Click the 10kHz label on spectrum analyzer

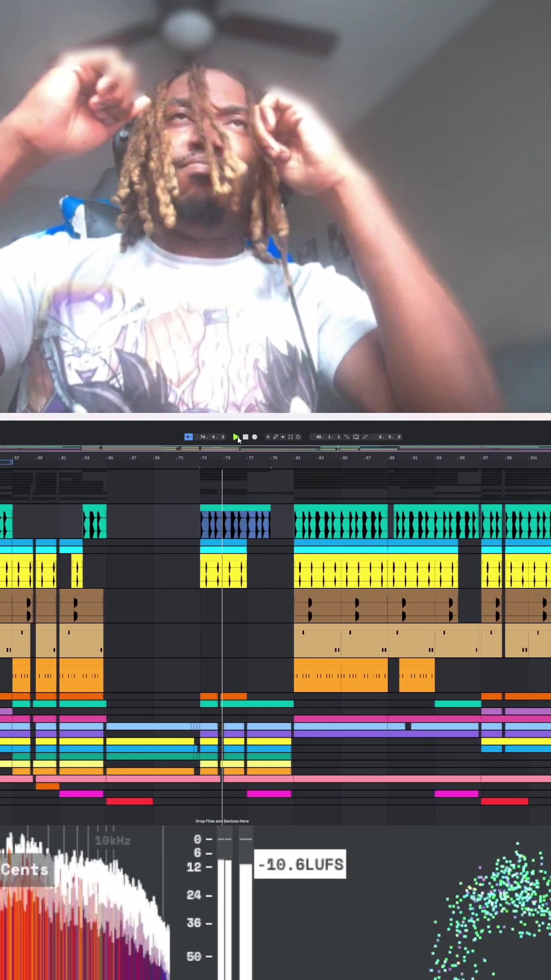click(113, 841)
